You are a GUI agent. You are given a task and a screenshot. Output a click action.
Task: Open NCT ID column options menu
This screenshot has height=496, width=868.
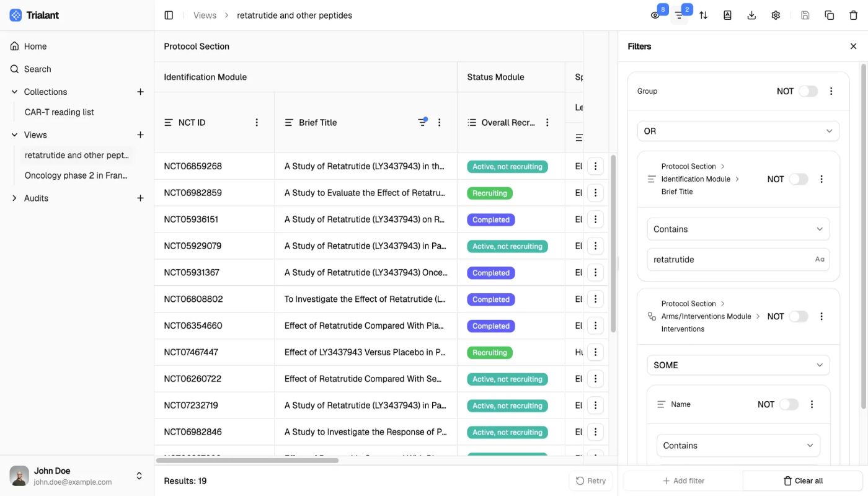(257, 123)
